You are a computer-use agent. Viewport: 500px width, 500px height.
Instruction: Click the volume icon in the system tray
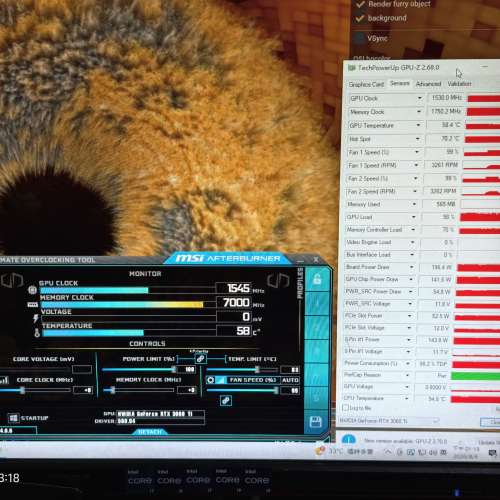click(433, 452)
